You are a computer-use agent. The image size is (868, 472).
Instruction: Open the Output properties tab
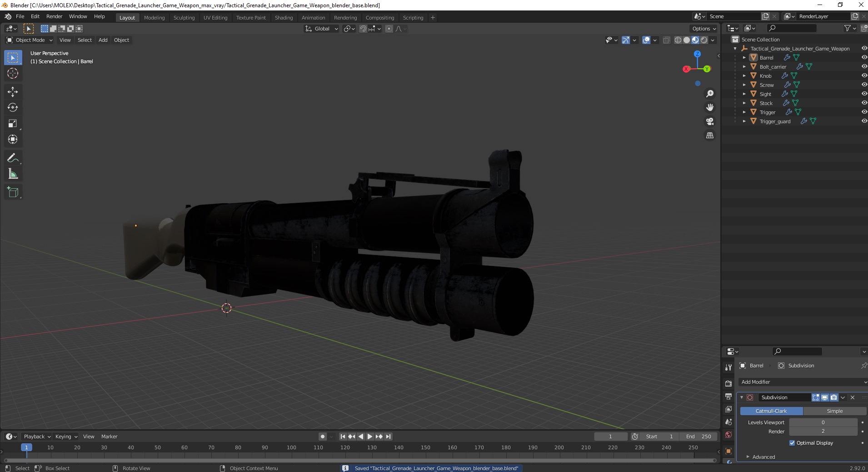tap(728, 397)
